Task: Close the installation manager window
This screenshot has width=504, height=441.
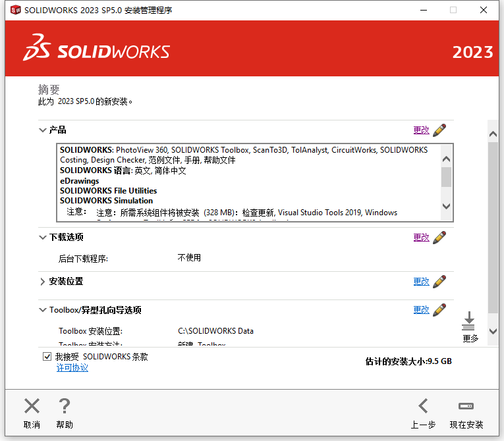Action: coord(483,11)
